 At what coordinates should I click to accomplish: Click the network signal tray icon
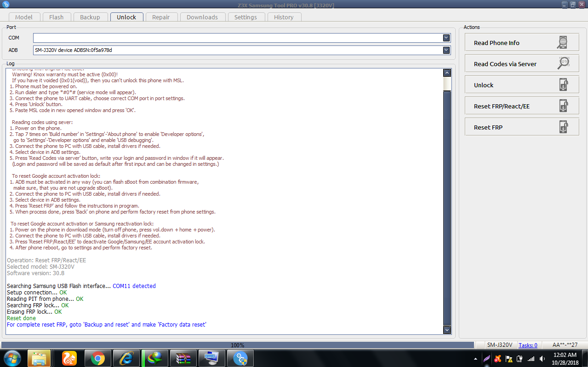point(531,359)
